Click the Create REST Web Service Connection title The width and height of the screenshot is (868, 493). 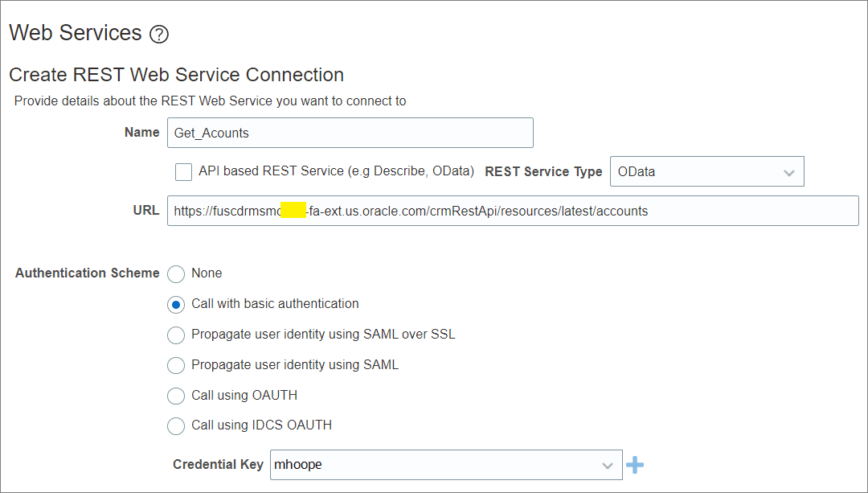tap(175, 74)
